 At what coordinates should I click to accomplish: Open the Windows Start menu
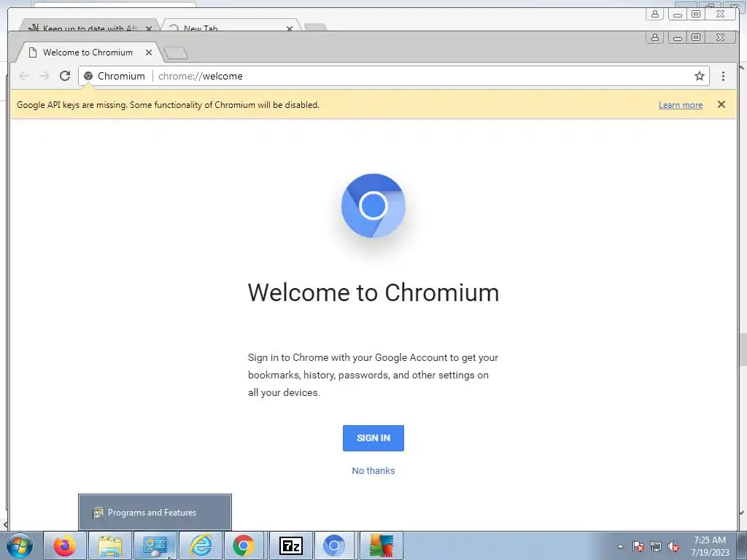coord(20,545)
